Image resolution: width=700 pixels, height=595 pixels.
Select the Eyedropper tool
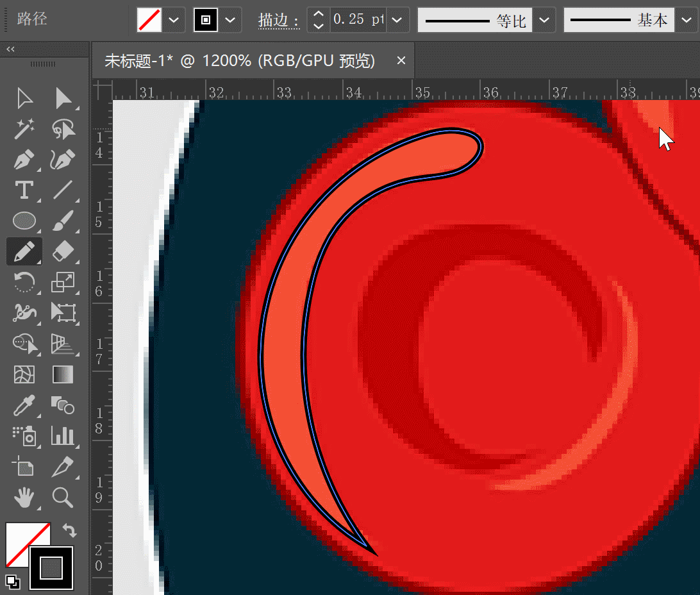(24, 405)
